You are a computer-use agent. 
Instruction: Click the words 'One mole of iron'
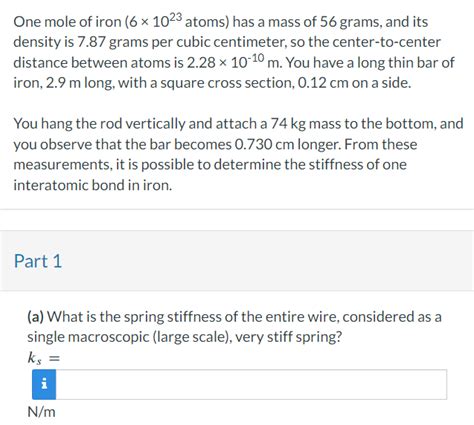67,22
